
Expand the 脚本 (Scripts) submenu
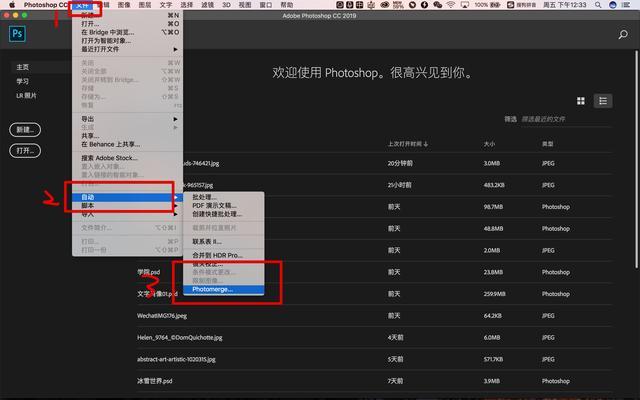[127, 205]
